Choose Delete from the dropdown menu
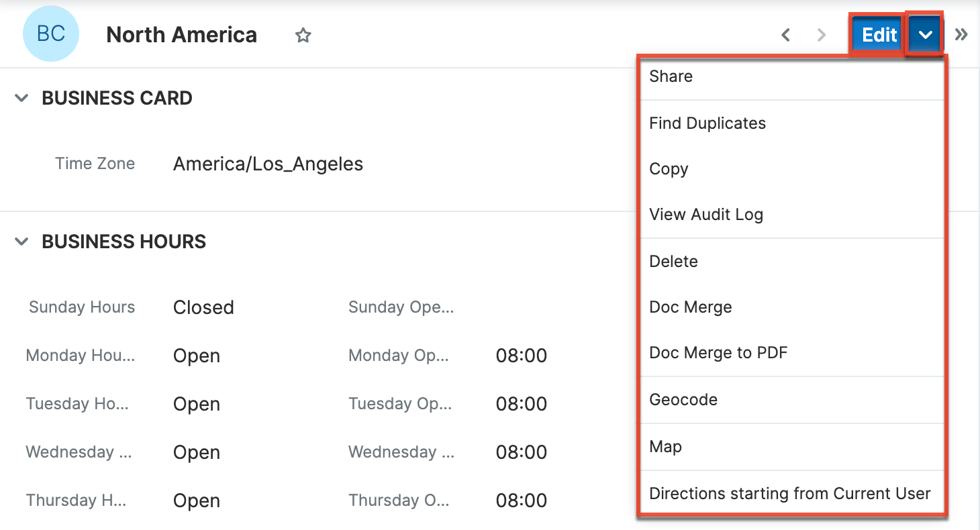Screen dimensions: 980x530 (x=673, y=262)
